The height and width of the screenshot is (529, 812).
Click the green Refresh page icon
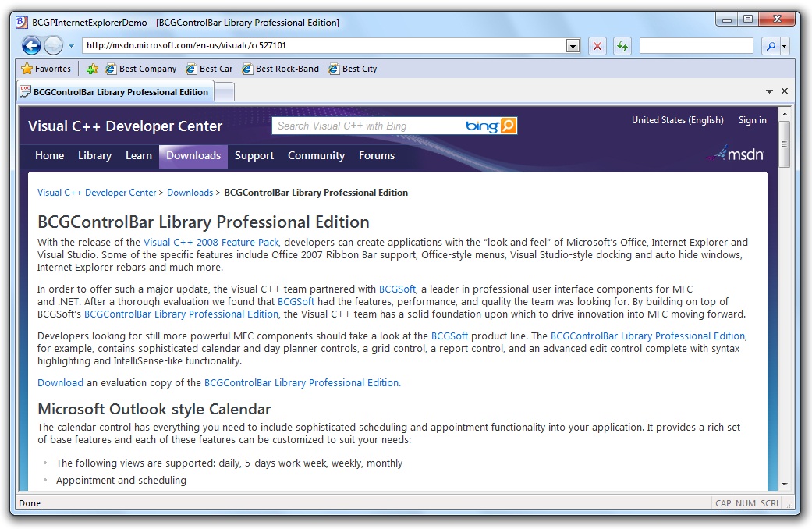[x=622, y=46]
